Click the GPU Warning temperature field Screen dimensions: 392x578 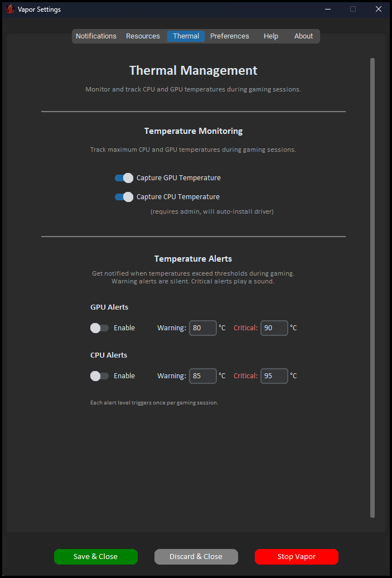pos(202,328)
